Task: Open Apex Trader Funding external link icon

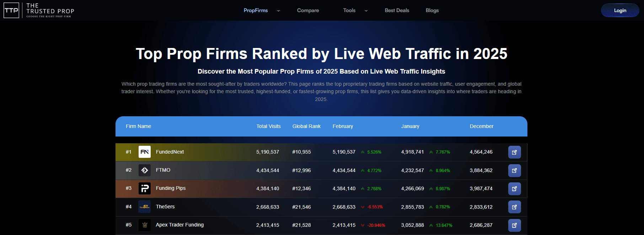Action: (x=514, y=225)
